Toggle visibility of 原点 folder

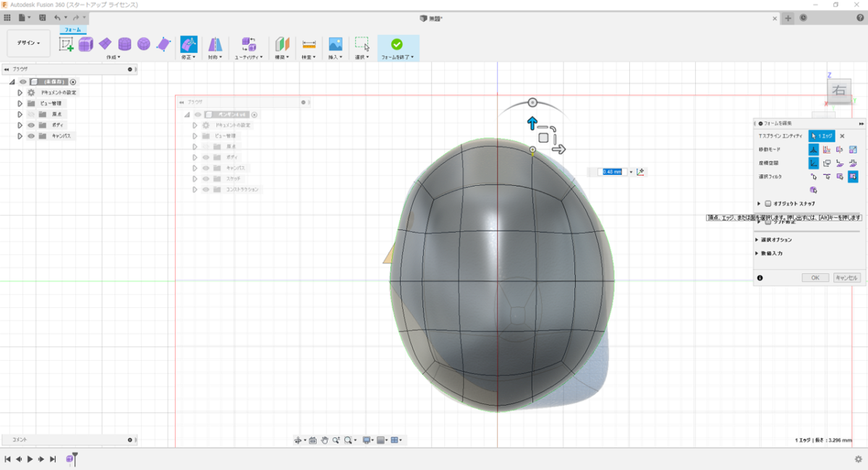point(31,114)
